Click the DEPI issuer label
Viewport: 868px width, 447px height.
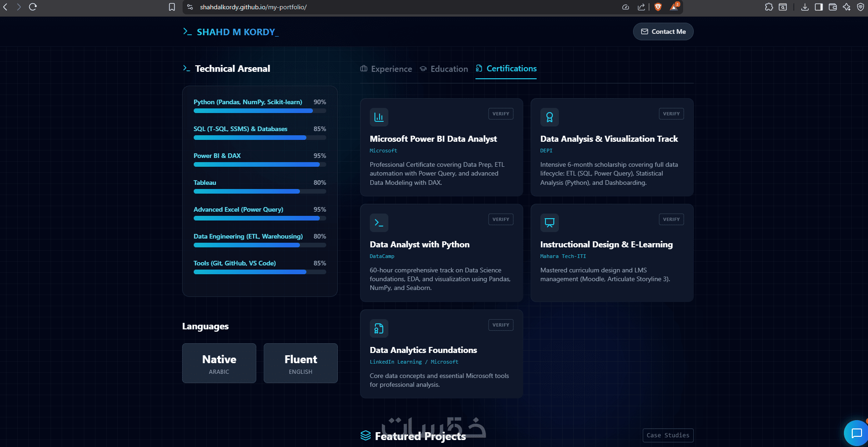click(x=546, y=151)
